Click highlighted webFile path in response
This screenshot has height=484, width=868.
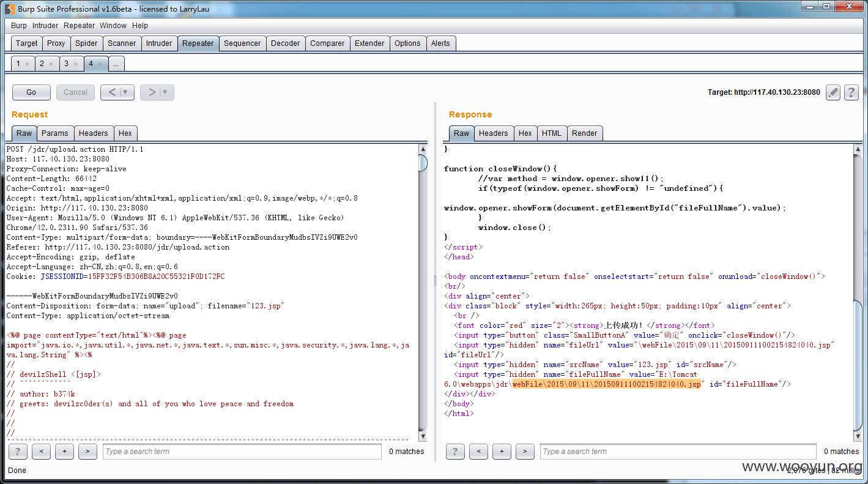607,384
